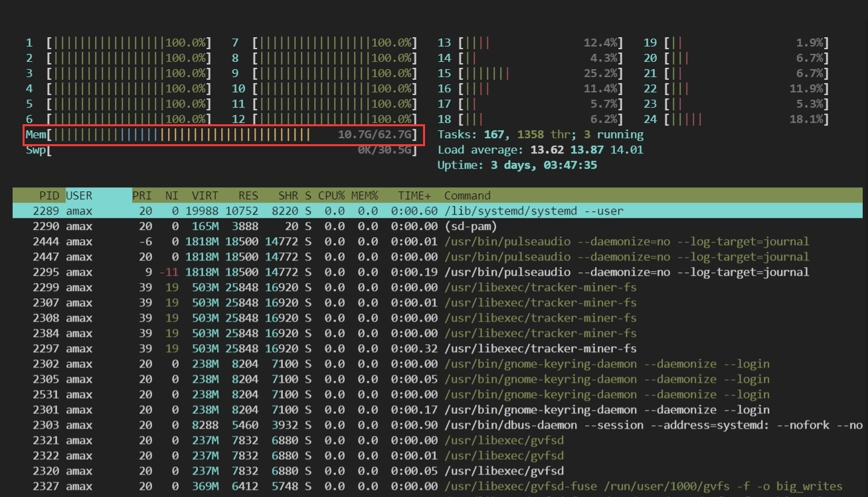Select tracker-miner-fs row PID 2299

[x=438, y=287]
